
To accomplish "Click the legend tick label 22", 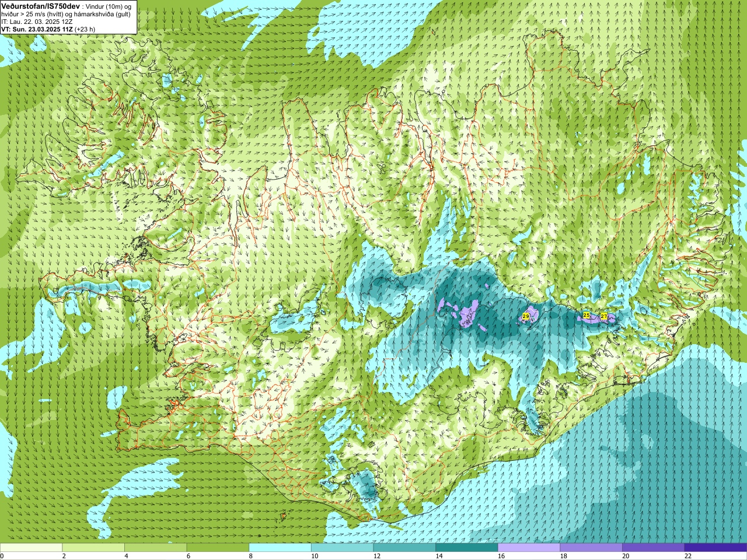I will pyautogui.click(x=688, y=556).
